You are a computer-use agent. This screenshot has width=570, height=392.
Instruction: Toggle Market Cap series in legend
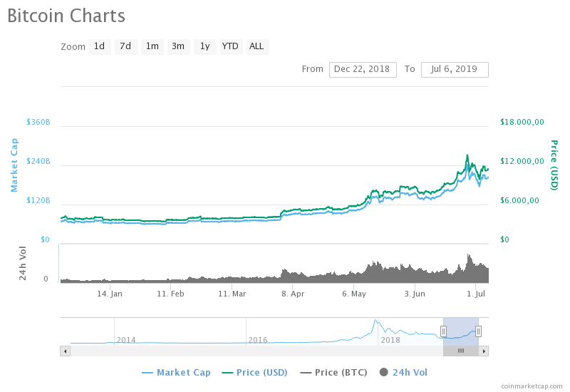[x=176, y=372]
